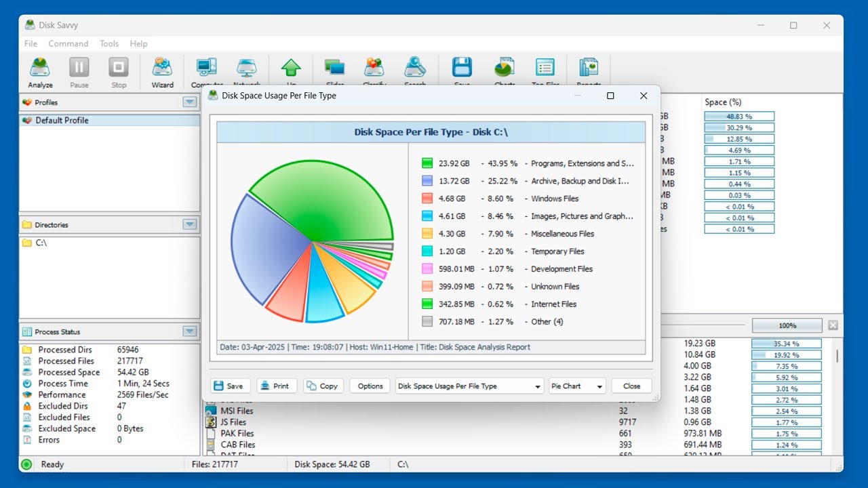Screen dimensions: 868x488
Task: Click the green Up arrow icon
Action: pos(291,68)
